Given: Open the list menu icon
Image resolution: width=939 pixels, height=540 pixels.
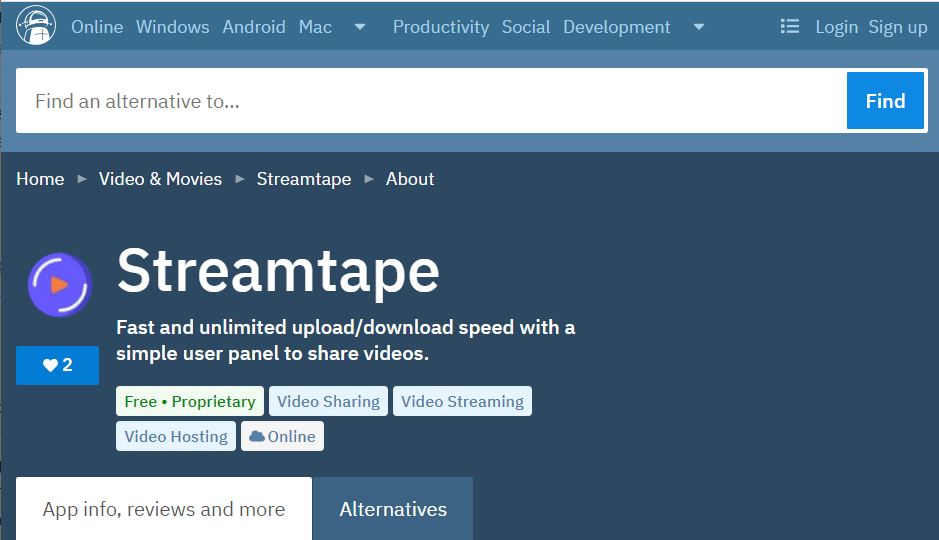Looking at the screenshot, I should (x=790, y=26).
